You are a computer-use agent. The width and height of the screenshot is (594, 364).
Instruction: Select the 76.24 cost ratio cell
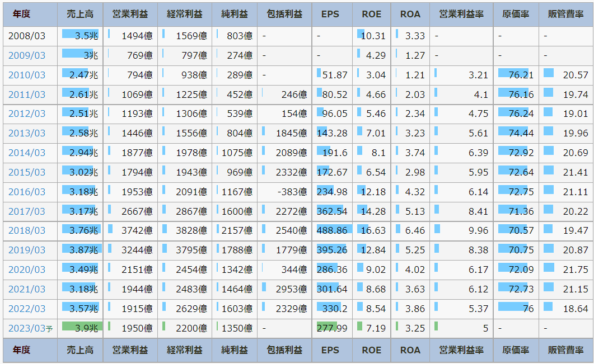[x=516, y=114]
